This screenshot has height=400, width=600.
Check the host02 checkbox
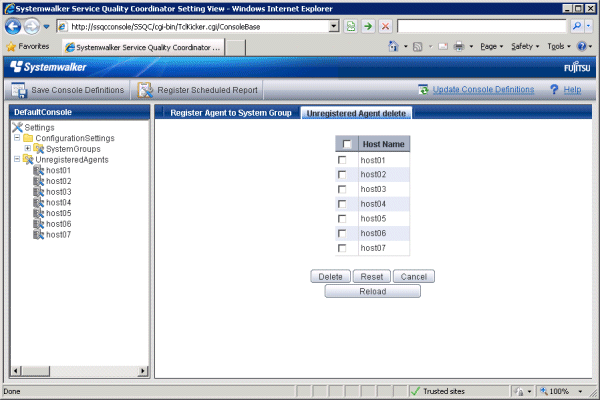pyautogui.click(x=342, y=175)
